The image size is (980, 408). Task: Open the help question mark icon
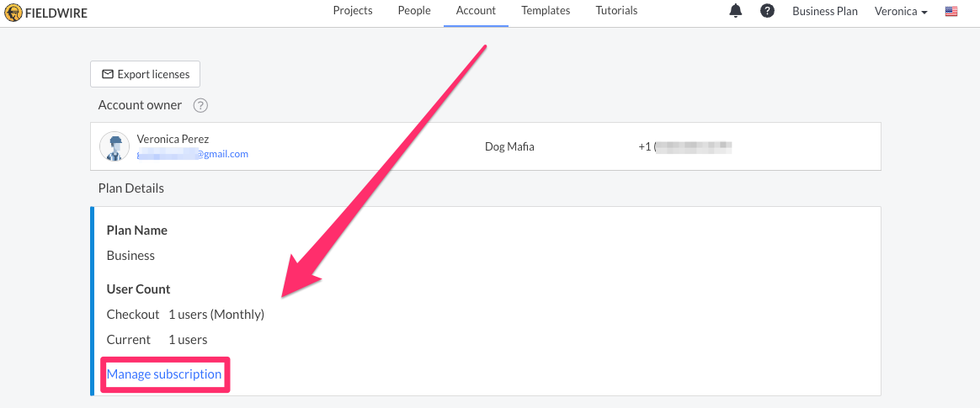click(768, 11)
